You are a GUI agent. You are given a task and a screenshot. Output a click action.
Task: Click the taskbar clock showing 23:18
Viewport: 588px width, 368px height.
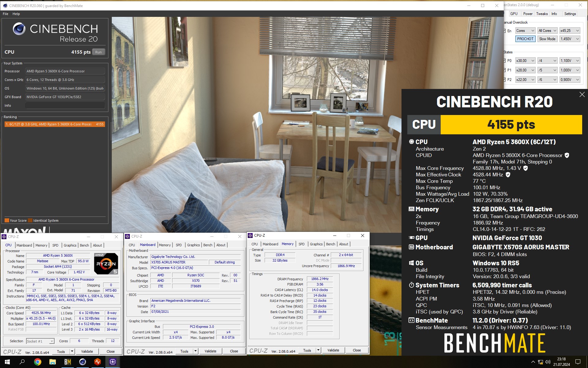[561, 362]
